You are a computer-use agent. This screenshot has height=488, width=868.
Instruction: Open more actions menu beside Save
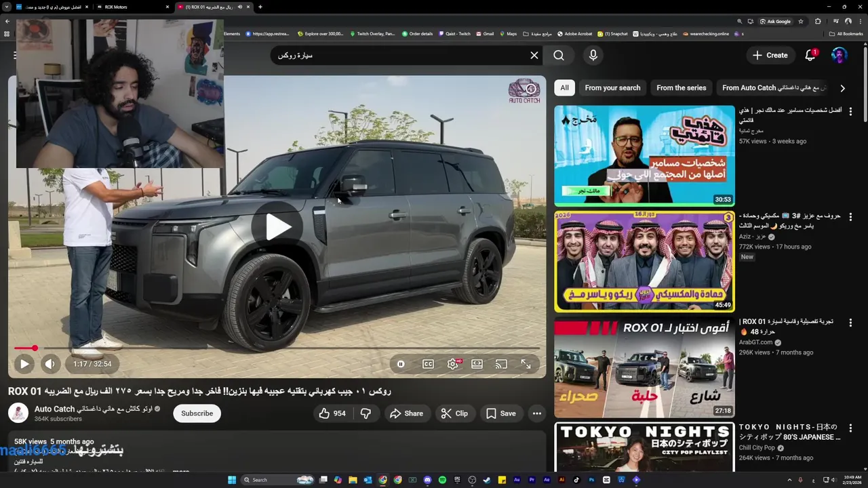(537, 413)
